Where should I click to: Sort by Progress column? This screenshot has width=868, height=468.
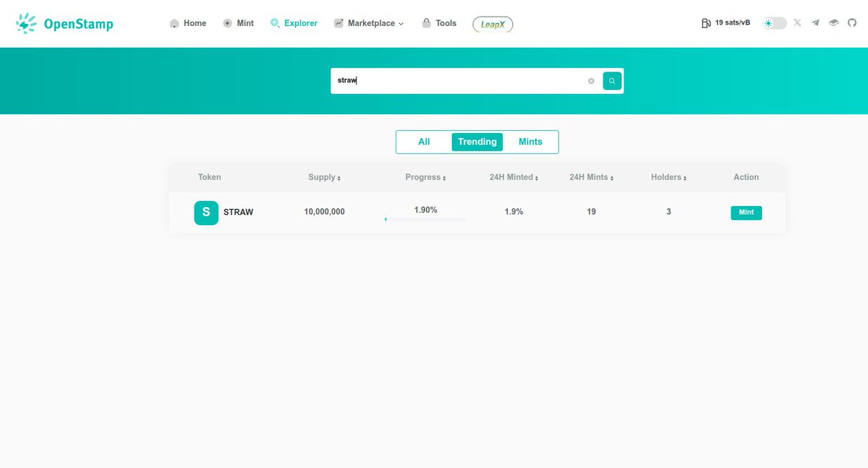(x=425, y=177)
